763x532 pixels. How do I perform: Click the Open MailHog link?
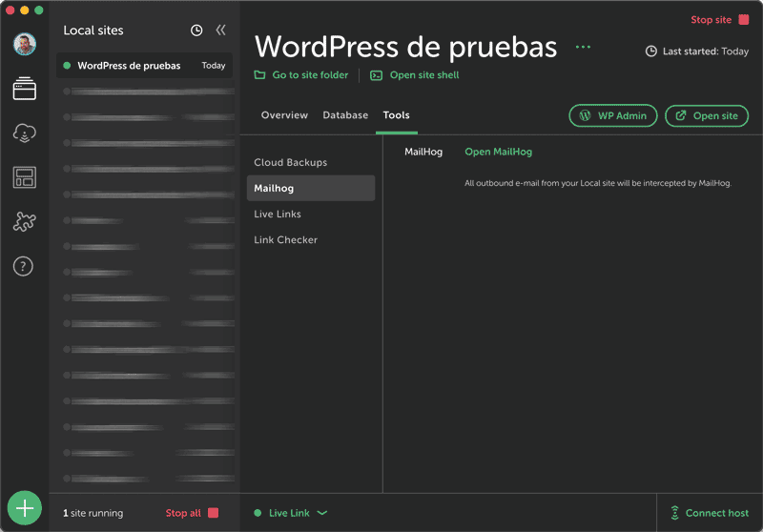click(498, 152)
